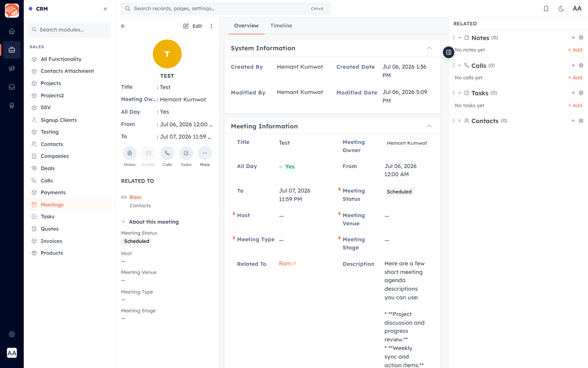This screenshot has height=368, width=588.
Task: Open settings gear for Calls section
Action: 581,65
